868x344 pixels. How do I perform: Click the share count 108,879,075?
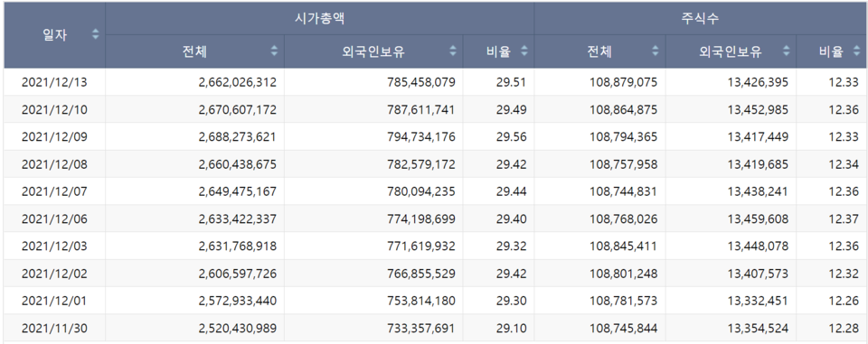(x=623, y=82)
